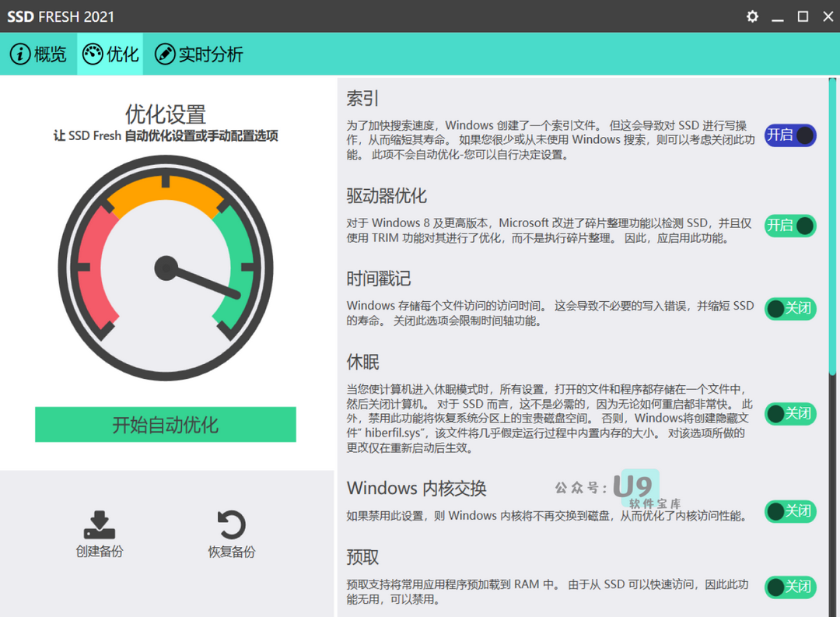The image size is (840, 617).
Task: Toggle the Windows 内核交换 switch
Action: click(x=790, y=511)
